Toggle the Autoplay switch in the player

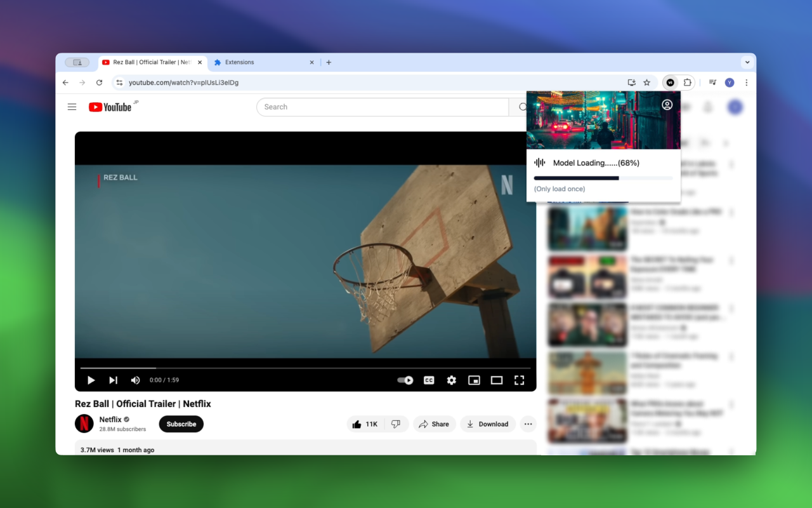click(x=405, y=380)
